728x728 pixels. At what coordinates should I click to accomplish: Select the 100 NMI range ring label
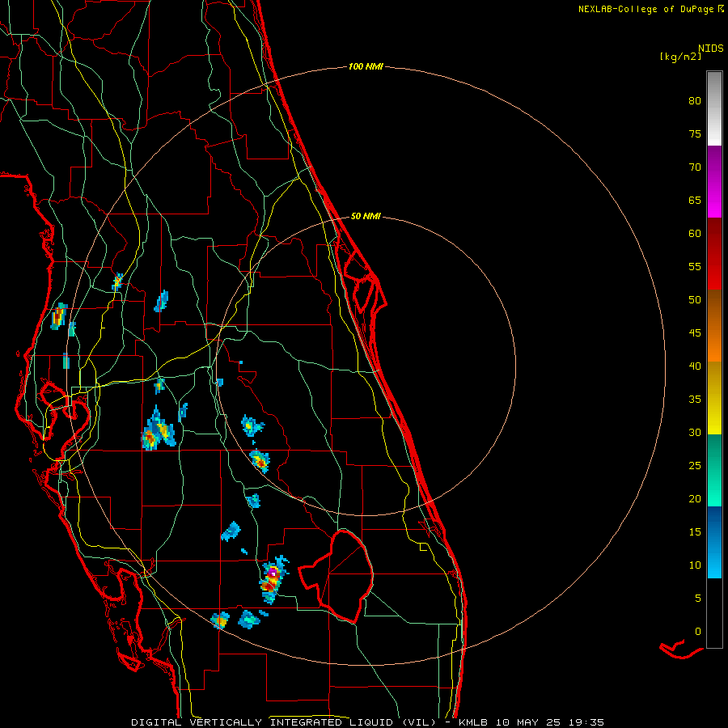coord(366,67)
